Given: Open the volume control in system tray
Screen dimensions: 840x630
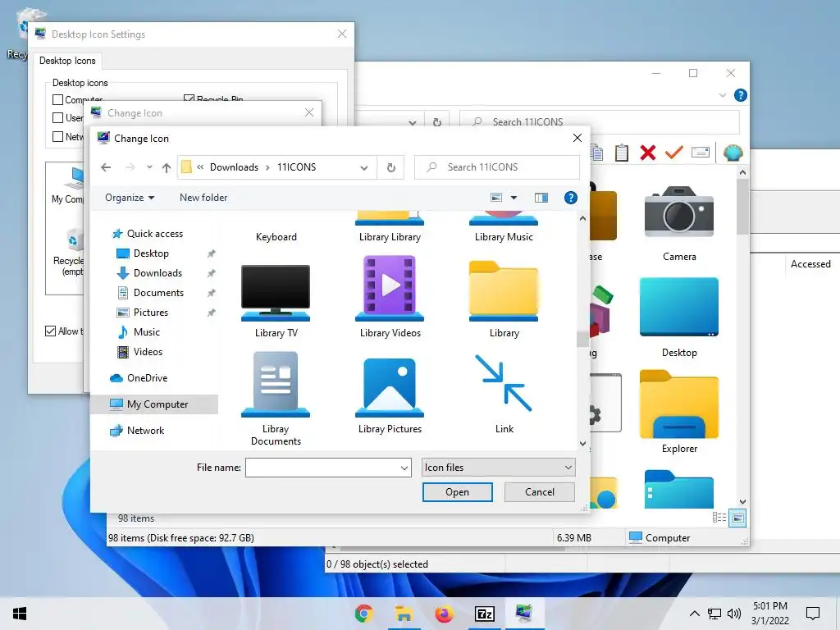Looking at the screenshot, I should [x=734, y=614].
